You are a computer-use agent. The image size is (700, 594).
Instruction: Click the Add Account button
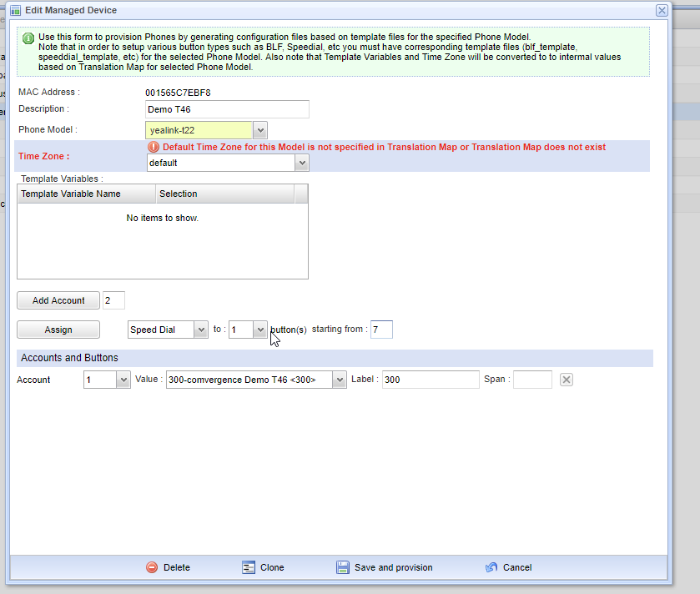pyautogui.click(x=58, y=300)
